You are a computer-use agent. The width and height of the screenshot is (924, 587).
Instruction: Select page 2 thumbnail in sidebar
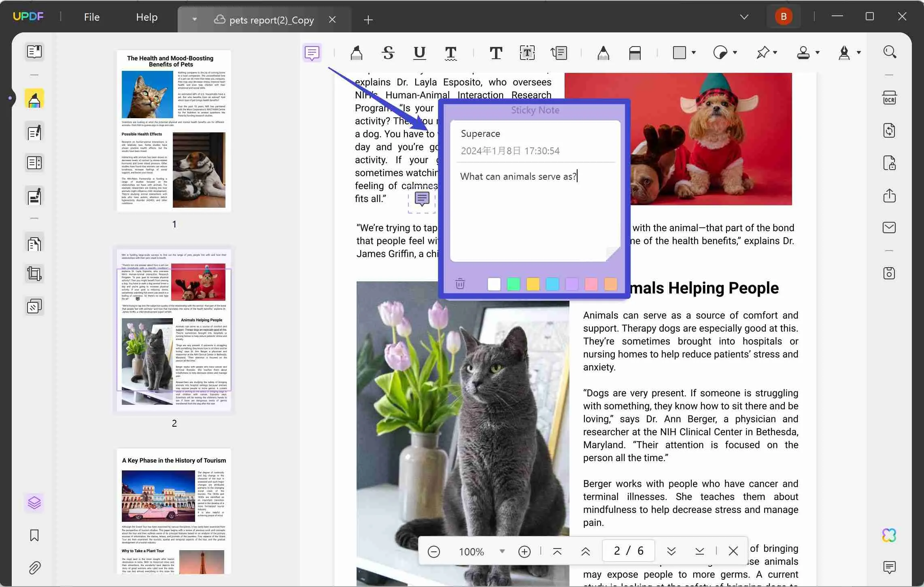173,330
